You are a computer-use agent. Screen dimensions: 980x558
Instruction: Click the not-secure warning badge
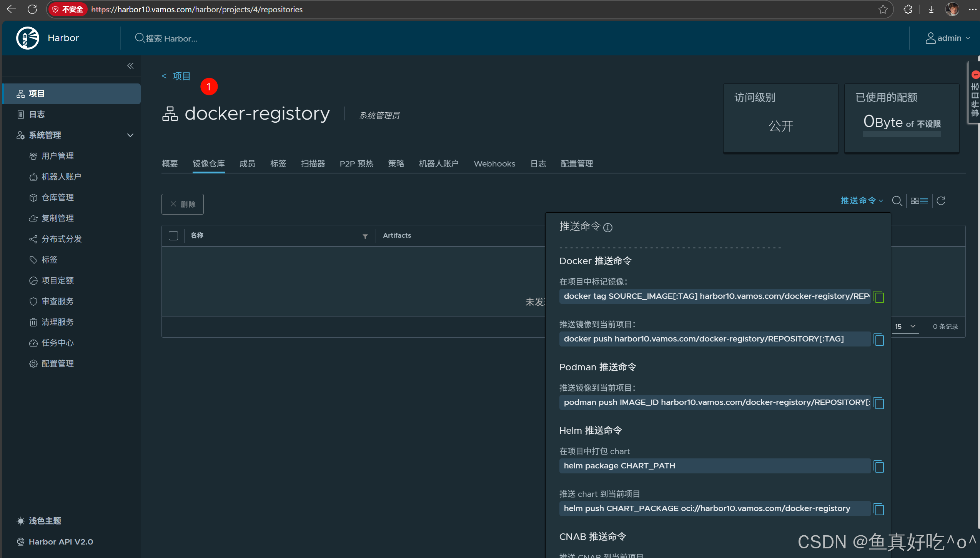coord(68,9)
